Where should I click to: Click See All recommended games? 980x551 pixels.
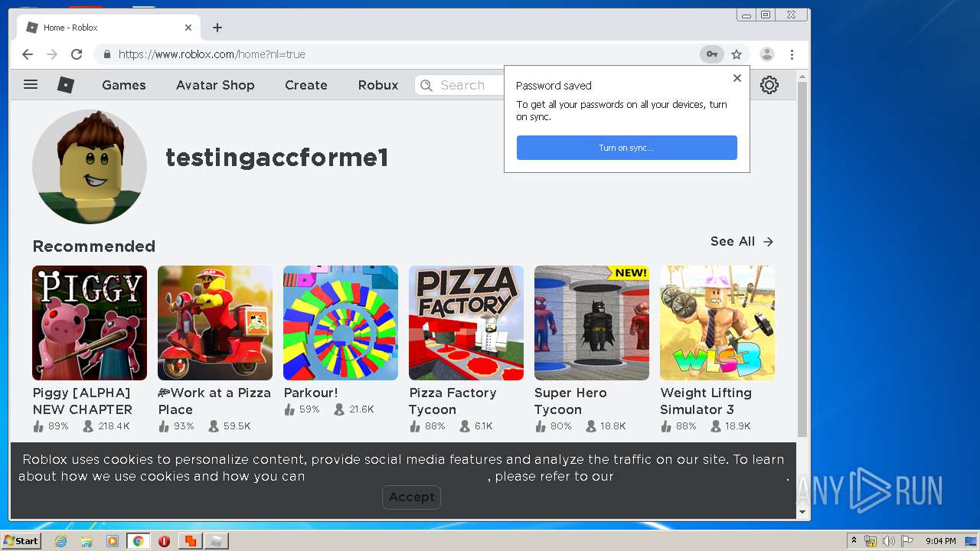coord(742,242)
